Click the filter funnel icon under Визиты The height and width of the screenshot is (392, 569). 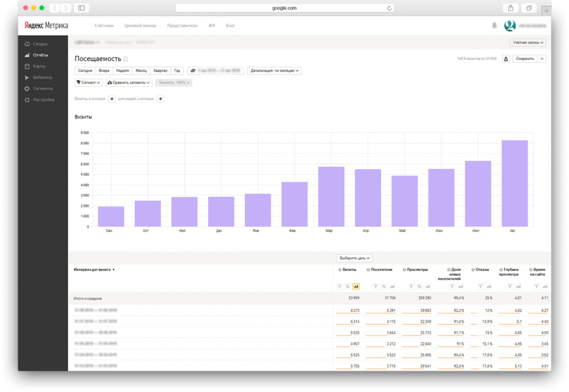(340, 286)
